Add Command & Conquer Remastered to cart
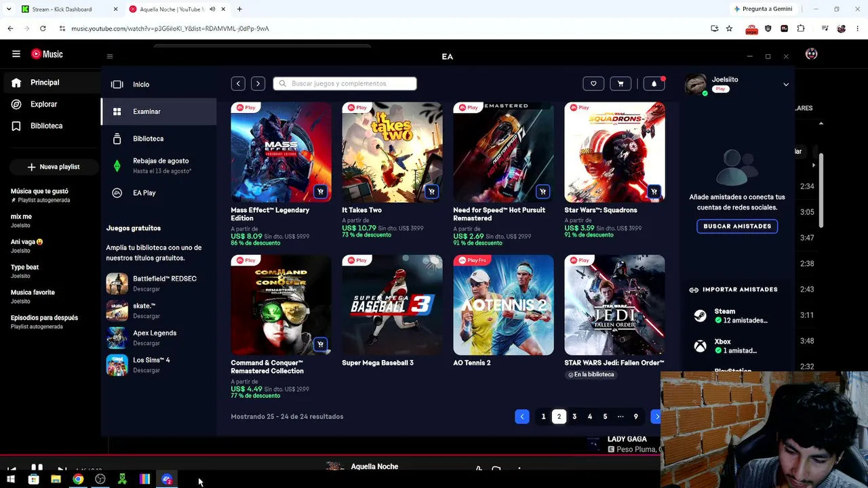 coord(320,344)
